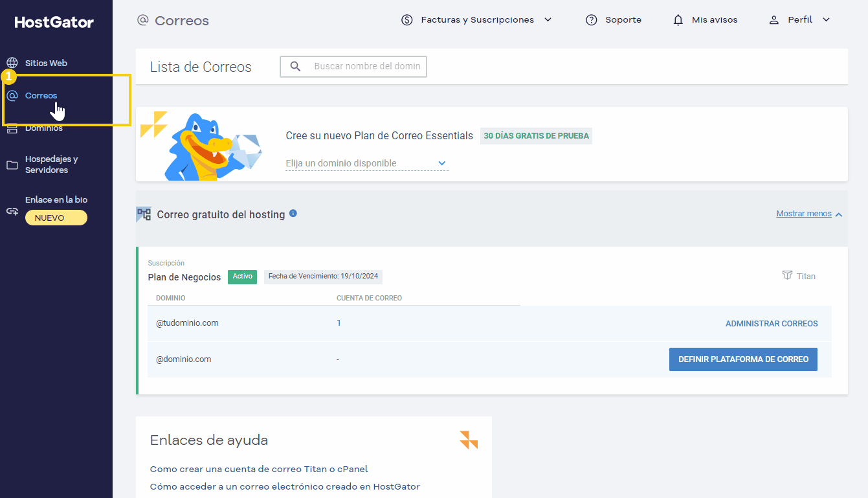Image resolution: width=868 pixels, height=498 pixels.
Task: Click the Hospedajes y Servidores folder icon
Action: [x=12, y=165]
